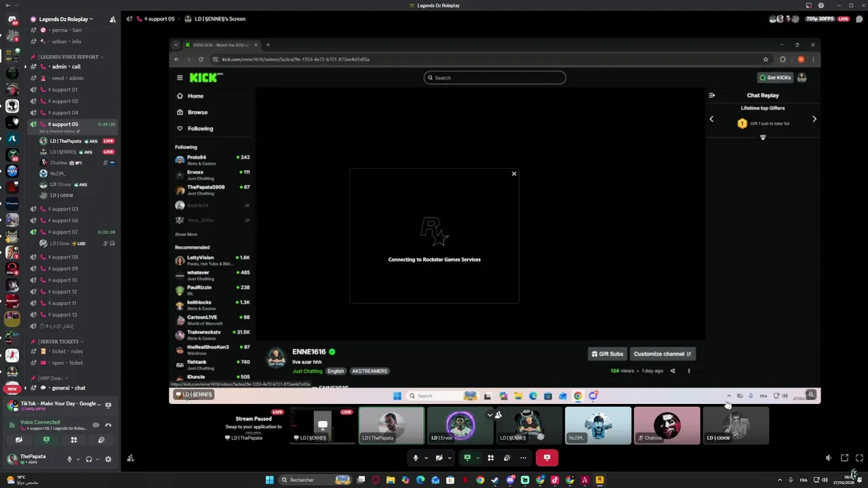Image resolution: width=868 pixels, height=488 pixels.
Task: Mute microphone next to ThePapata username
Action: click(x=69, y=459)
